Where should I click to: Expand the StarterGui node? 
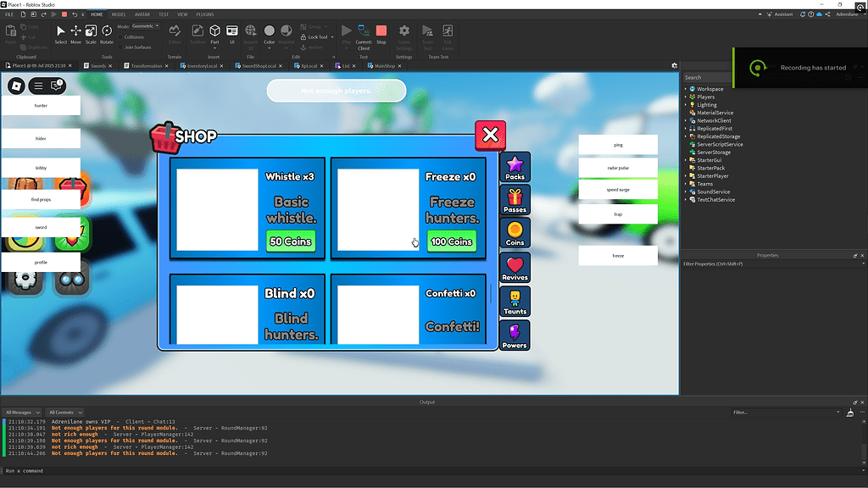click(x=685, y=160)
